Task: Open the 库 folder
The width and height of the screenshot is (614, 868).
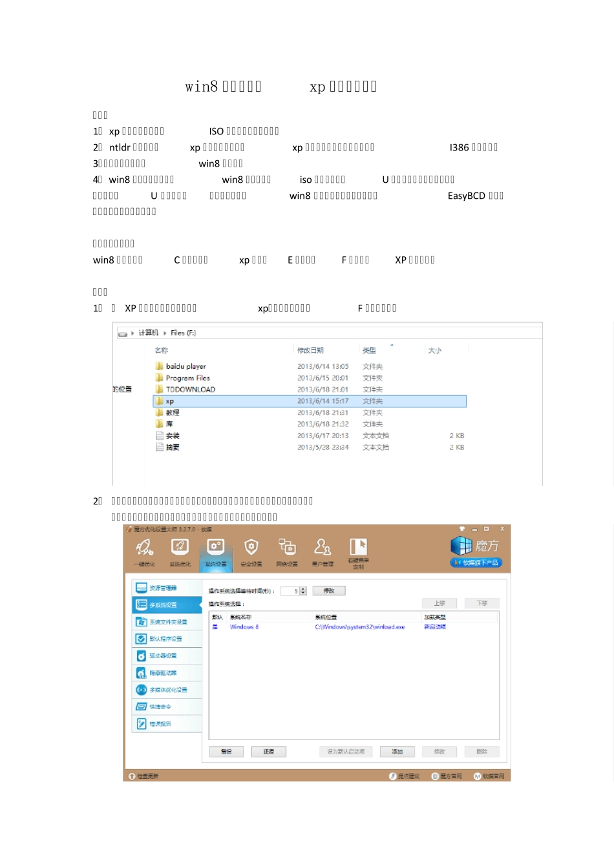Action: 164,424
